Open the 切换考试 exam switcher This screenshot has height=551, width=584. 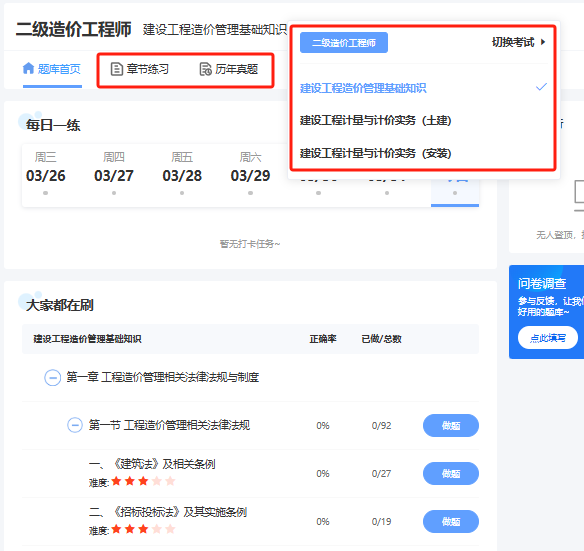click(518, 42)
